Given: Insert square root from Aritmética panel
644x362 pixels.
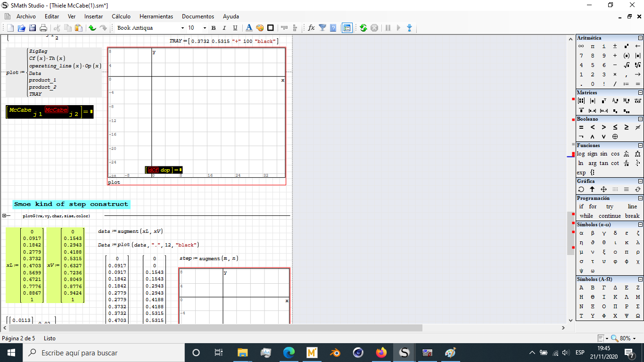Looking at the screenshot, I should point(626,65).
